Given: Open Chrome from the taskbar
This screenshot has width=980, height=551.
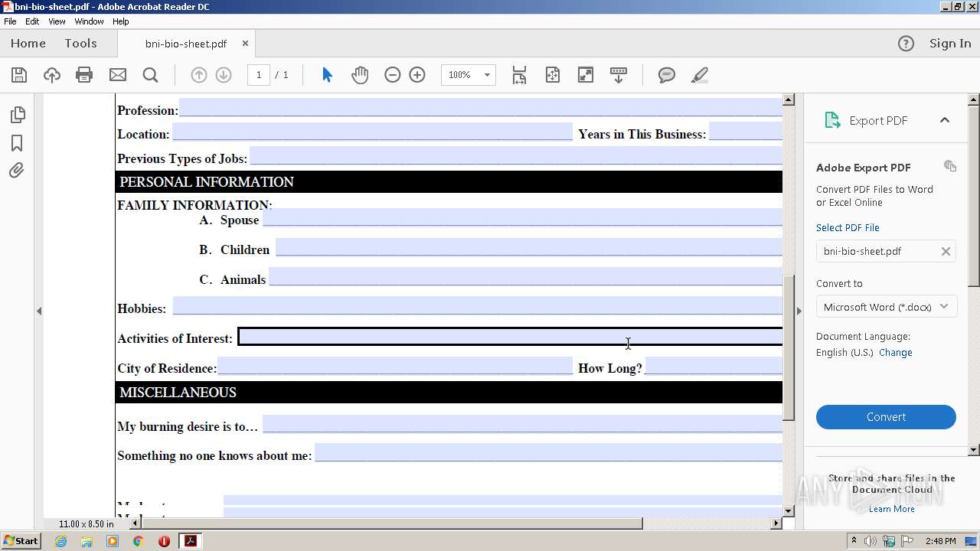Looking at the screenshot, I should pos(139,541).
